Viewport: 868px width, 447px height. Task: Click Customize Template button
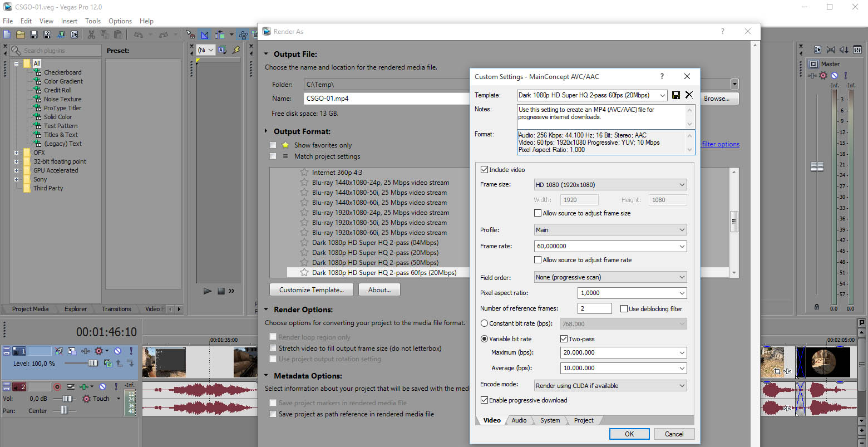click(312, 290)
